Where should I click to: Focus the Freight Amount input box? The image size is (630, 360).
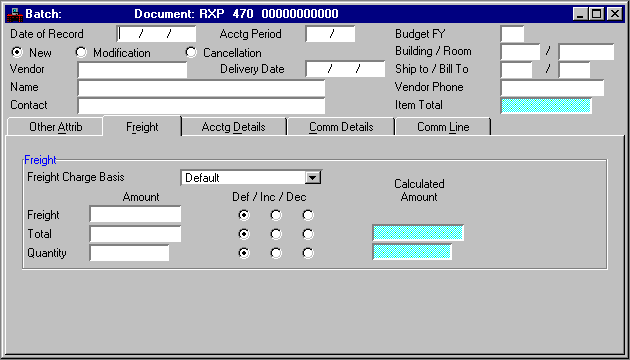click(x=135, y=214)
